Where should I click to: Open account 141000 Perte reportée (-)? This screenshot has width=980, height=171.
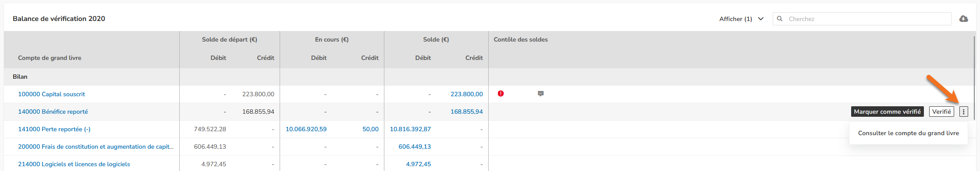54,129
